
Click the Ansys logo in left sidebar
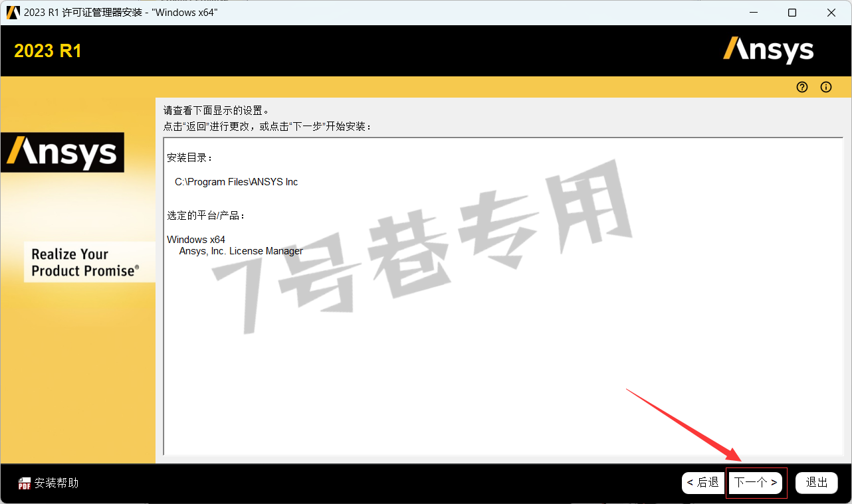point(62,152)
